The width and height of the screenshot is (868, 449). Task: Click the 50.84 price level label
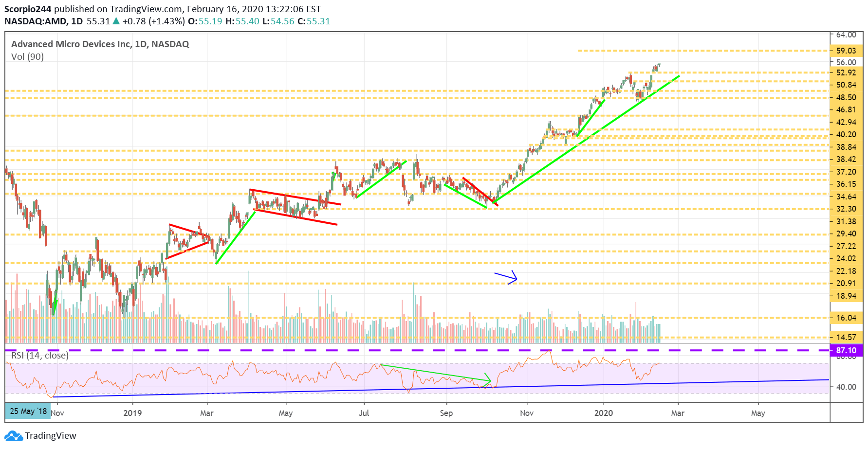[846, 85]
